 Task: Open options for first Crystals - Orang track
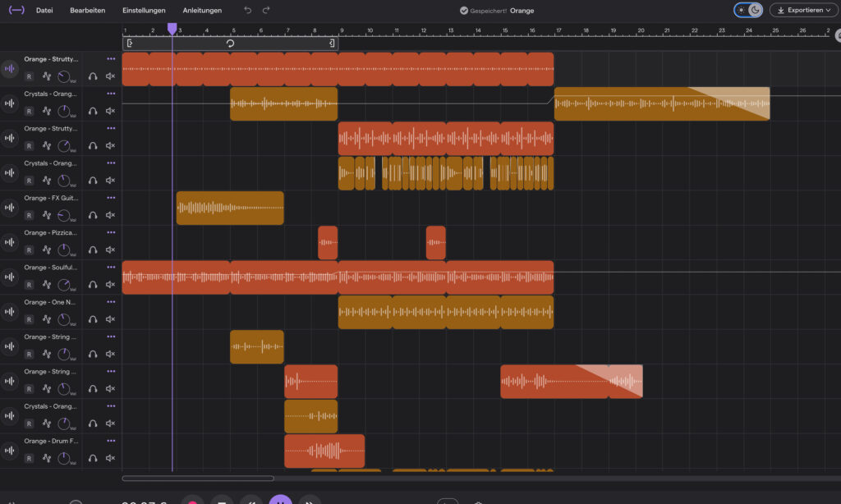111,94
